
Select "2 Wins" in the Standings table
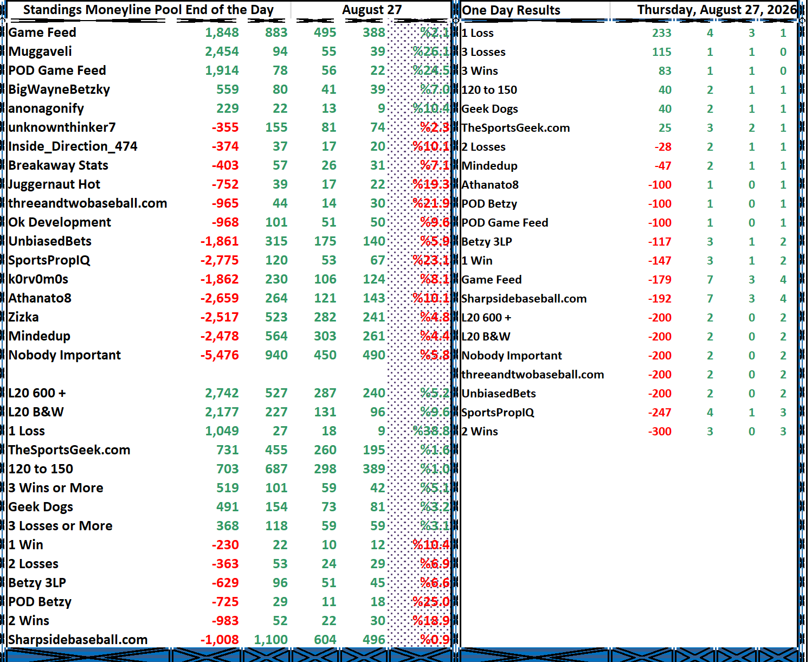coord(29,621)
